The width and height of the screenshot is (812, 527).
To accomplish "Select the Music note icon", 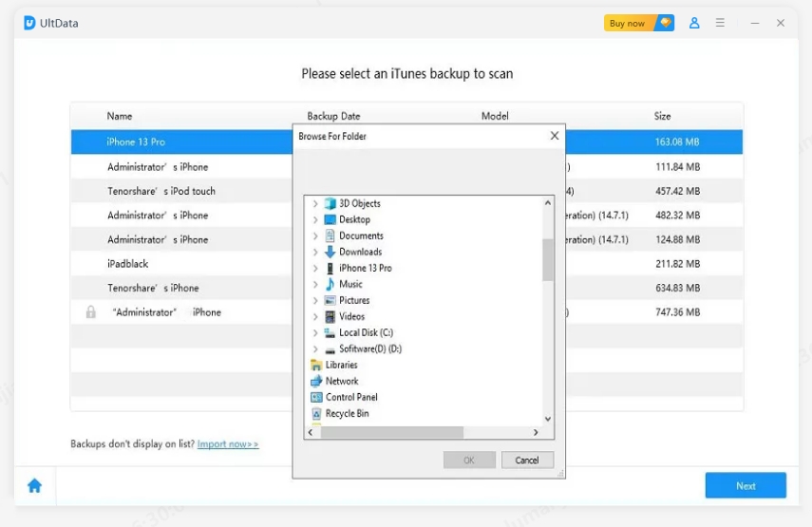I will [330, 284].
